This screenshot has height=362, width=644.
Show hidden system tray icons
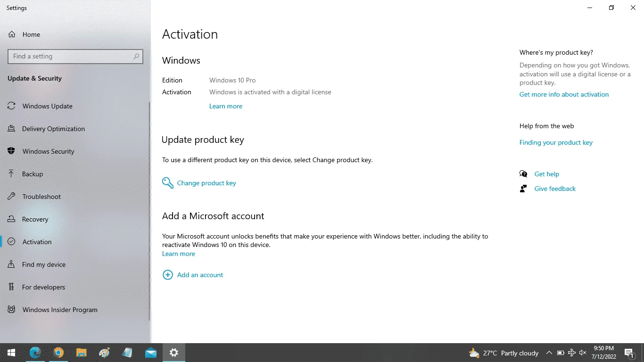tap(549, 353)
